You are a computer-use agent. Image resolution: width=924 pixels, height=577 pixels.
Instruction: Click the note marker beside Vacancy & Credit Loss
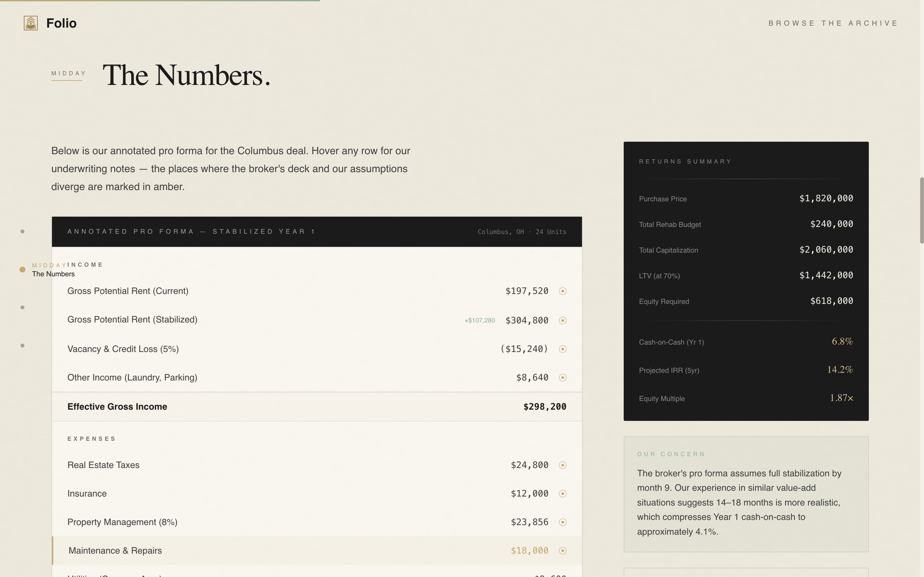(562, 348)
